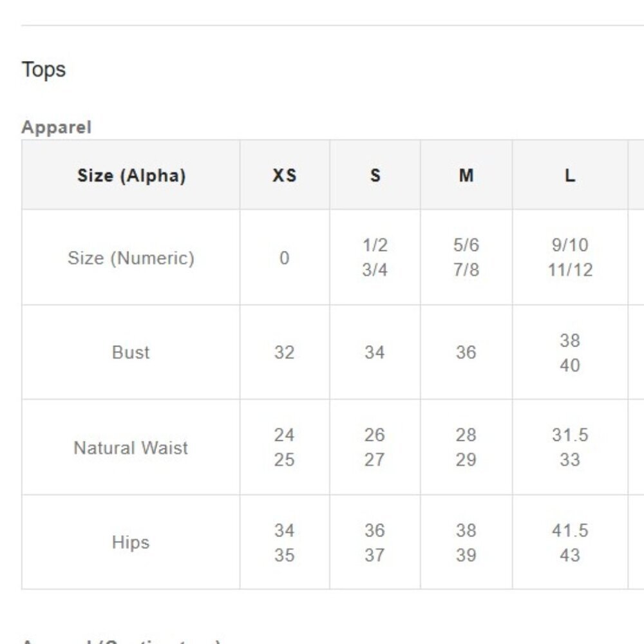Click the Size (Numeric) row label
Image resolution: width=644 pixels, height=644 pixels.
point(131,258)
